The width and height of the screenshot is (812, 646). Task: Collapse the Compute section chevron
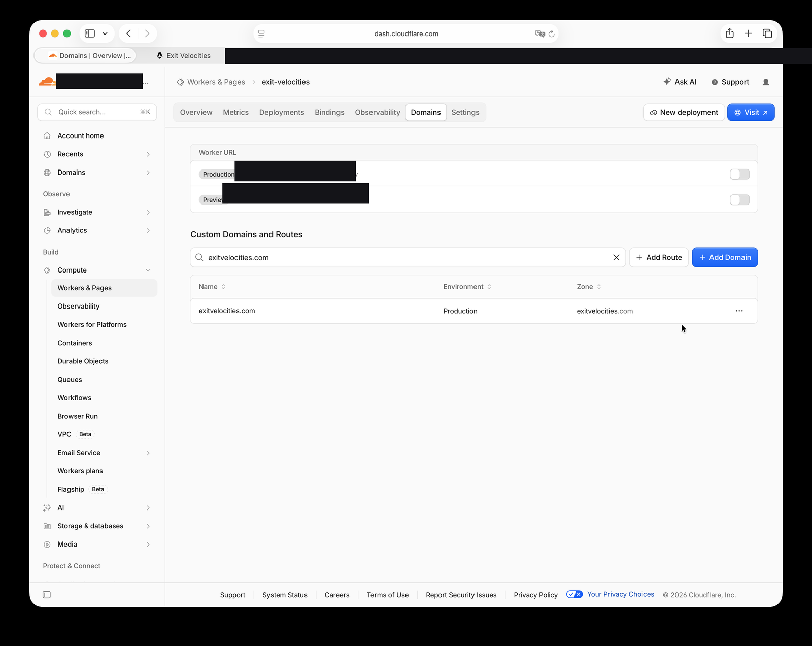tap(148, 270)
